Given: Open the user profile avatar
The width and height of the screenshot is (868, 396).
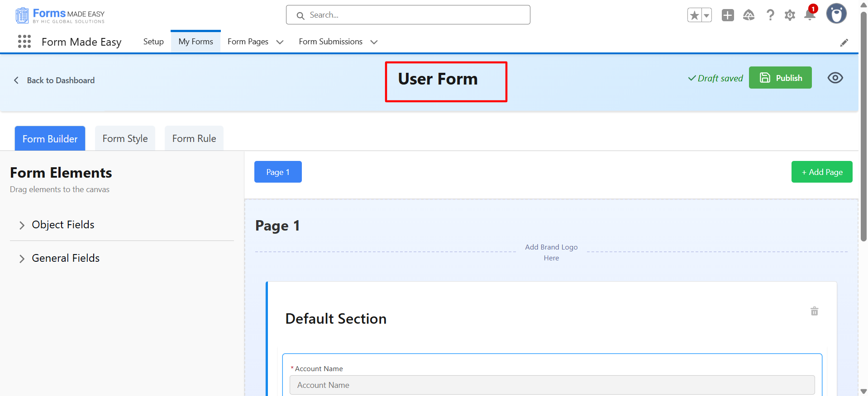Looking at the screenshot, I should (836, 14).
